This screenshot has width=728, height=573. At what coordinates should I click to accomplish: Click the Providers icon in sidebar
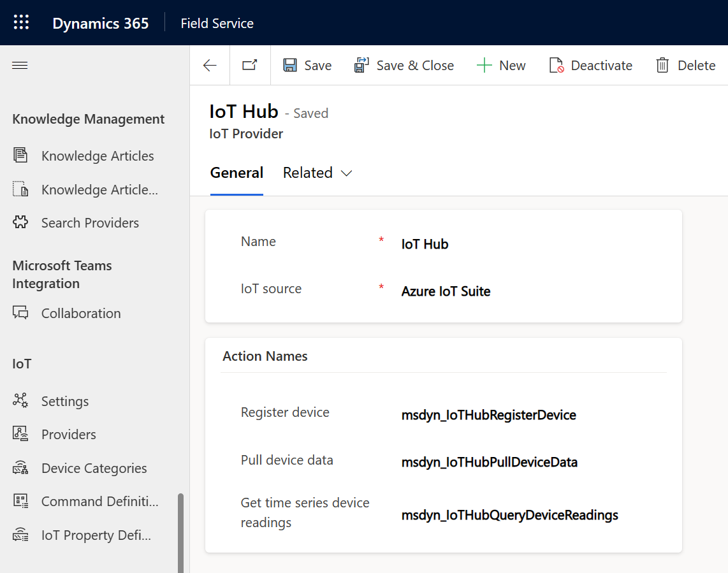[x=20, y=433]
